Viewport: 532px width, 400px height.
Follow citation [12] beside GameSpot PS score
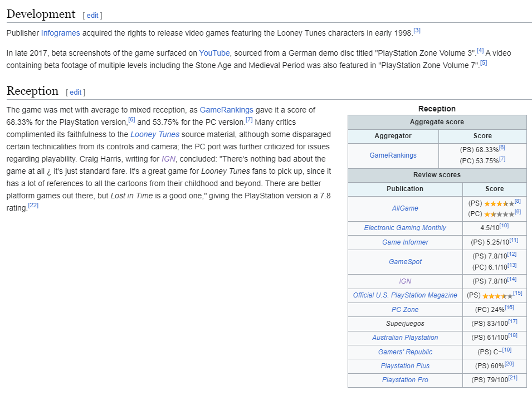511,254
